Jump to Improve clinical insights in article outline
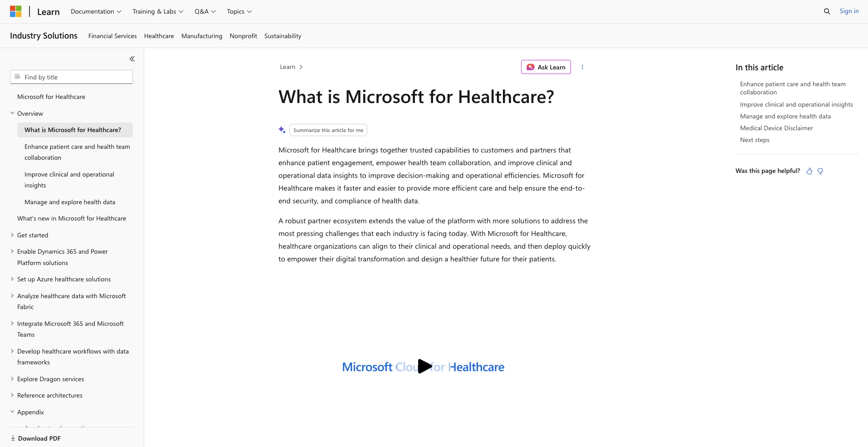This screenshot has width=868, height=447. [796, 104]
